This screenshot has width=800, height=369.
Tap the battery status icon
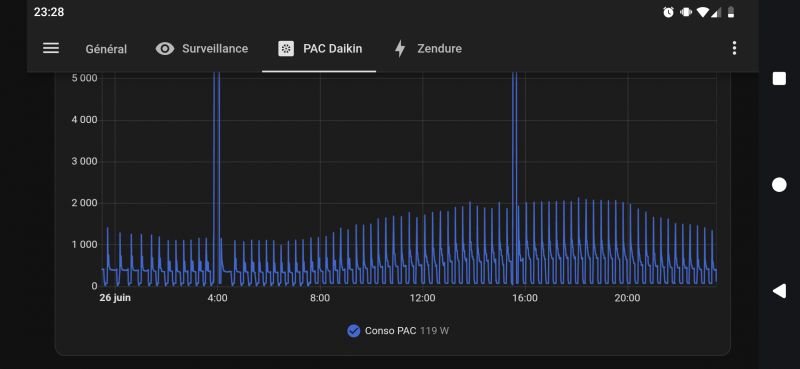731,12
